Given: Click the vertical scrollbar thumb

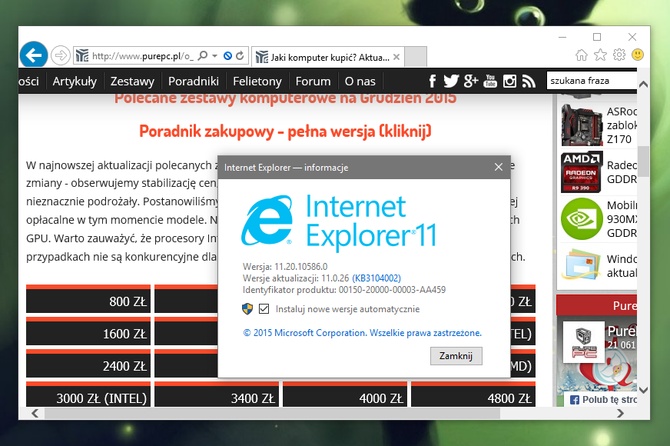Looking at the screenshot, I should (x=643, y=161).
